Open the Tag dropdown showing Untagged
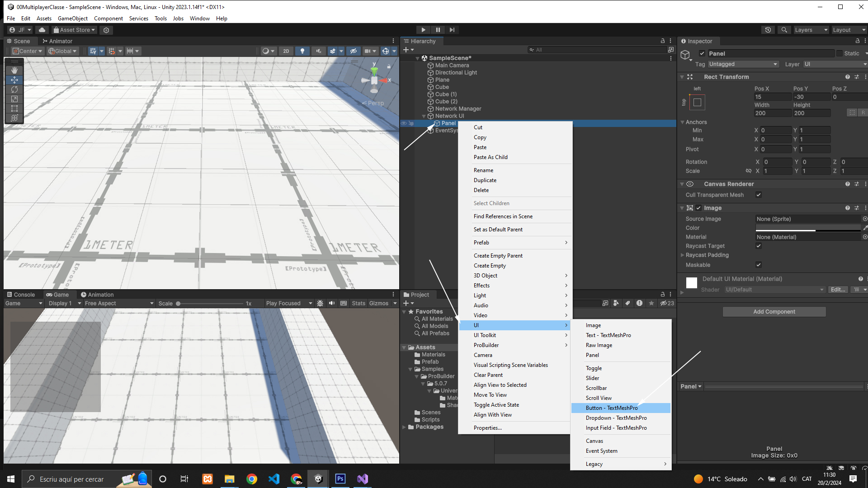This screenshot has height=488, width=868. [743, 64]
